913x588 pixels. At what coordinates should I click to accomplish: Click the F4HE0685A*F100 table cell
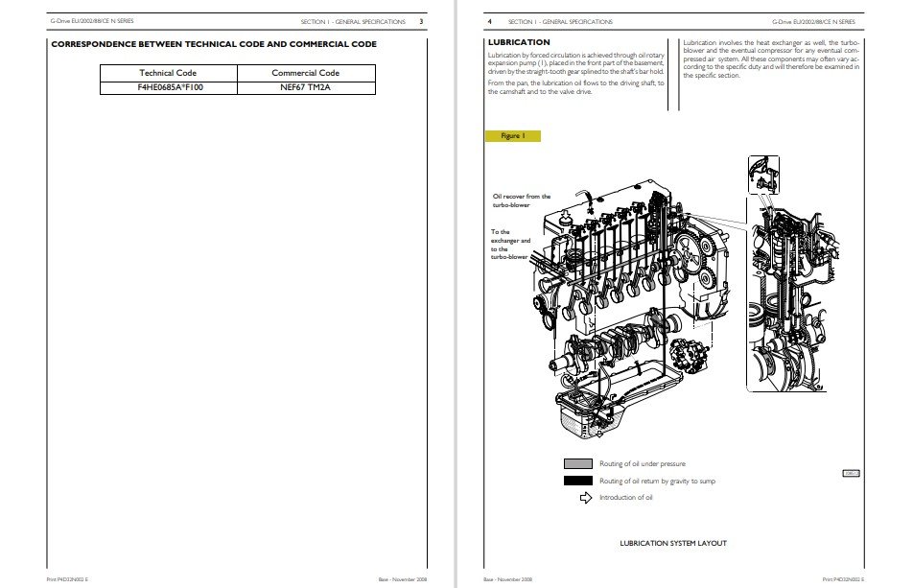coord(166,87)
